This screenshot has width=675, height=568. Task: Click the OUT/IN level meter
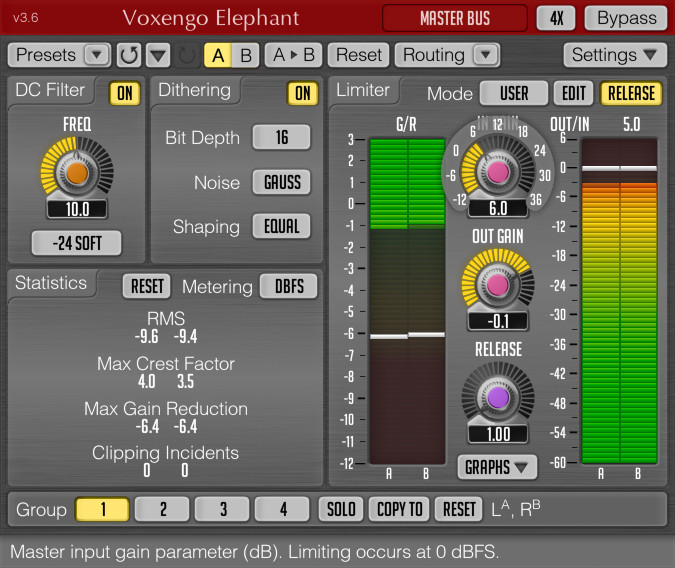click(619, 301)
